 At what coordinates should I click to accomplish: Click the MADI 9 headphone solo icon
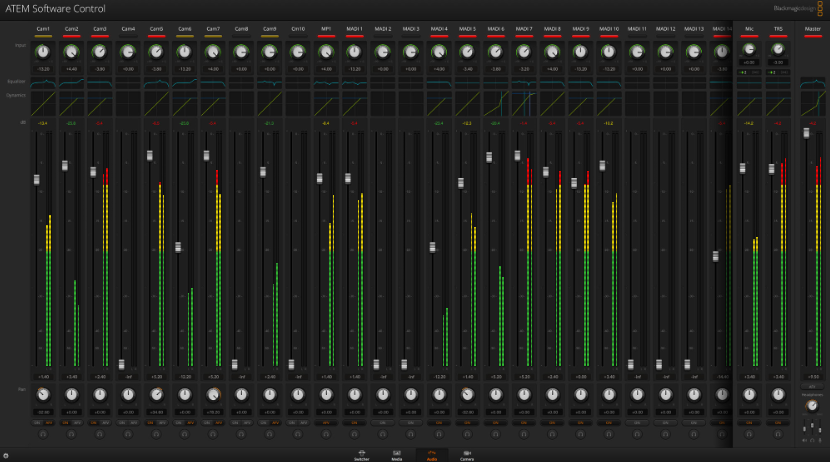click(581, 434)
